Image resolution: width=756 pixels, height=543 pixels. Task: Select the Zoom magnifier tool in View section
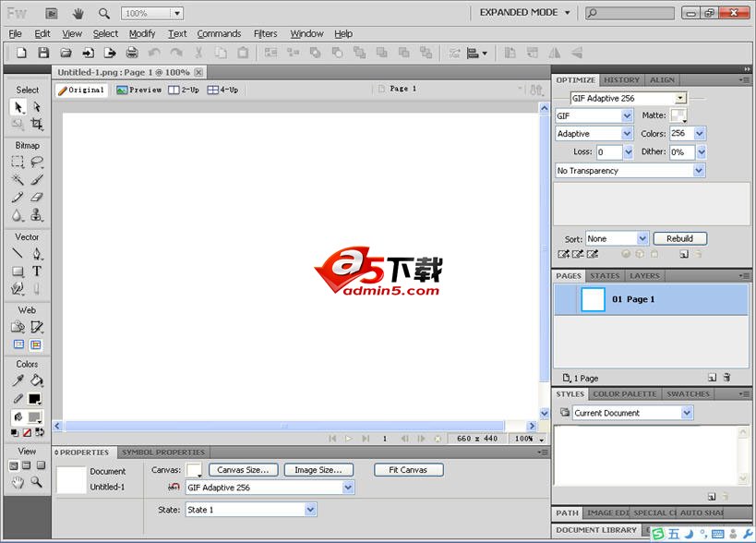click(37, 482)
